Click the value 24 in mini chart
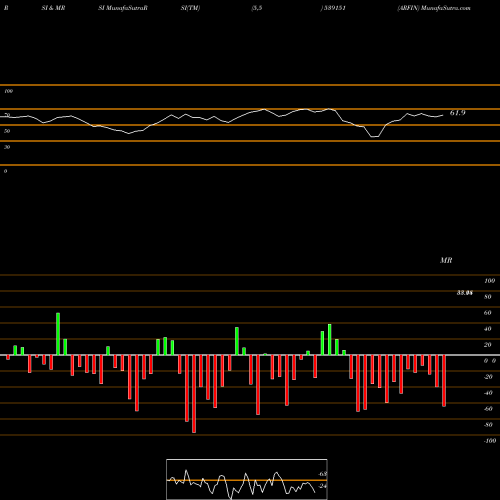The height and width of the screenshot is (500, 500). click(323, 486)
